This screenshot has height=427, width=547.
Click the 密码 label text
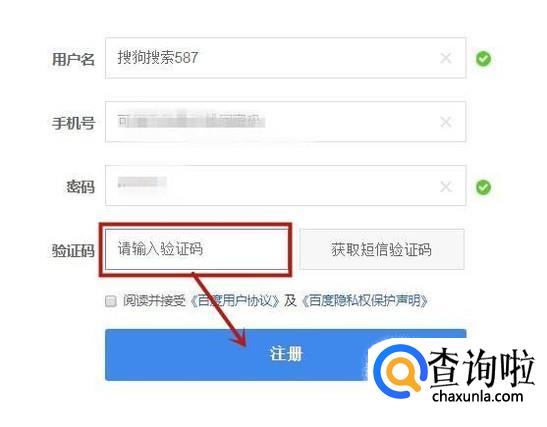(81, 187)
